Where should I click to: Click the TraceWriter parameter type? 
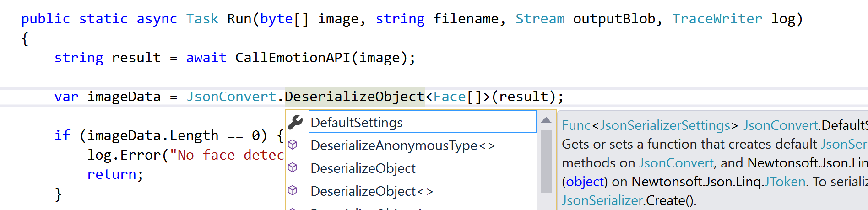[717, 19]
